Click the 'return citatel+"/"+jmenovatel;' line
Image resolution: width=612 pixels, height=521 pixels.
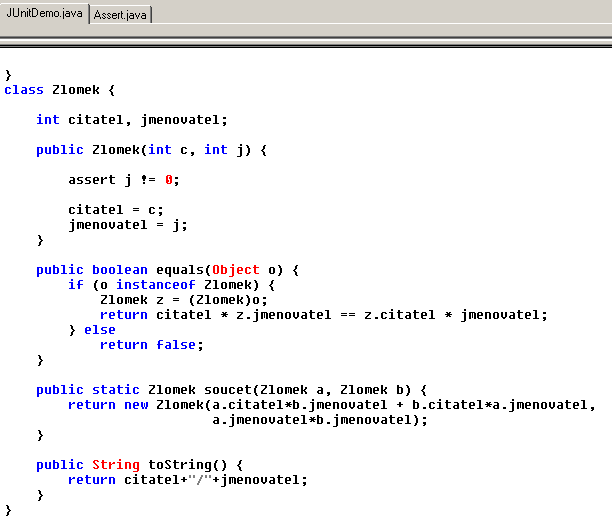(x=188, y=480)
